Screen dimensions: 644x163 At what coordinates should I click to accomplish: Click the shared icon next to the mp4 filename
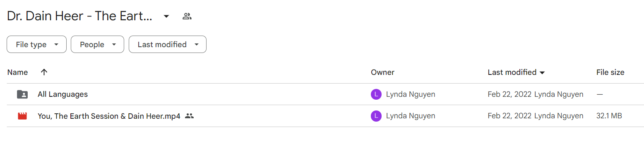coord(189,116)
